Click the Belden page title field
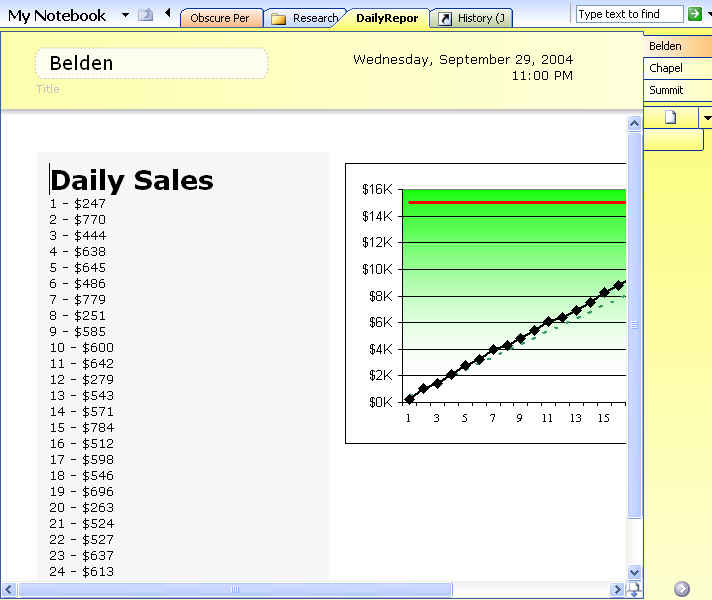The height and width of the screenshot is (600, 712). (x=151, y=63)
